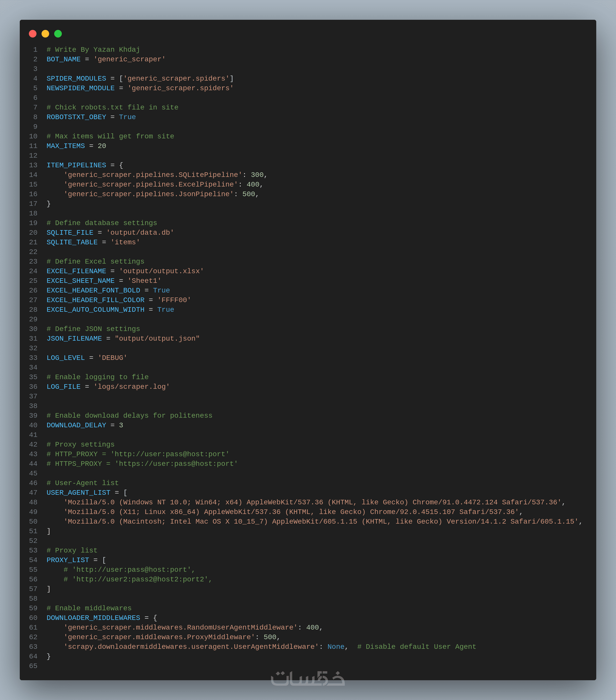The width and height of the screenshot is (616, 700).
Task: Click the yellow minimize window dot
Action: pos(45,33)
